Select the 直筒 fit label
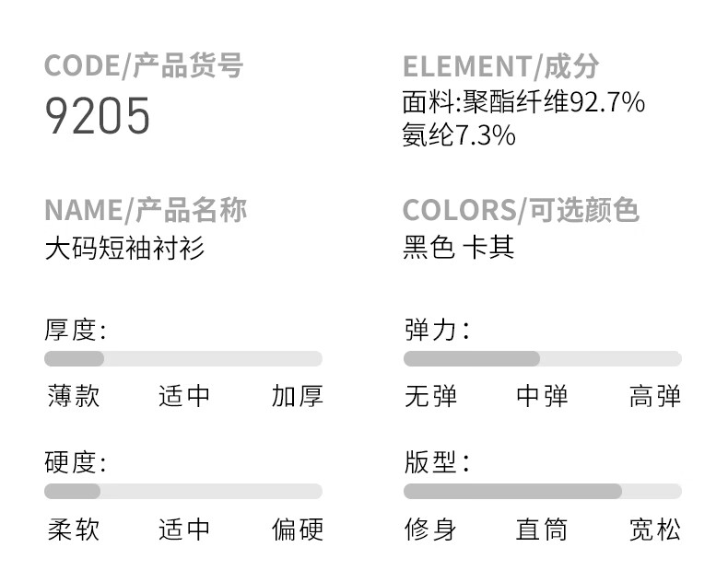Screen dimensions: 728x582 click(542, 530)
